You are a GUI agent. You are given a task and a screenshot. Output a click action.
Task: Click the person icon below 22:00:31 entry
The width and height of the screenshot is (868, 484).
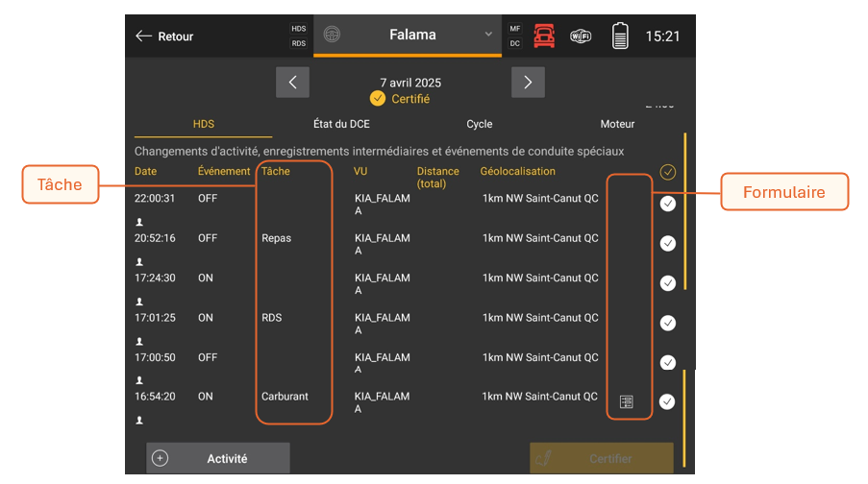coord(139,222)
